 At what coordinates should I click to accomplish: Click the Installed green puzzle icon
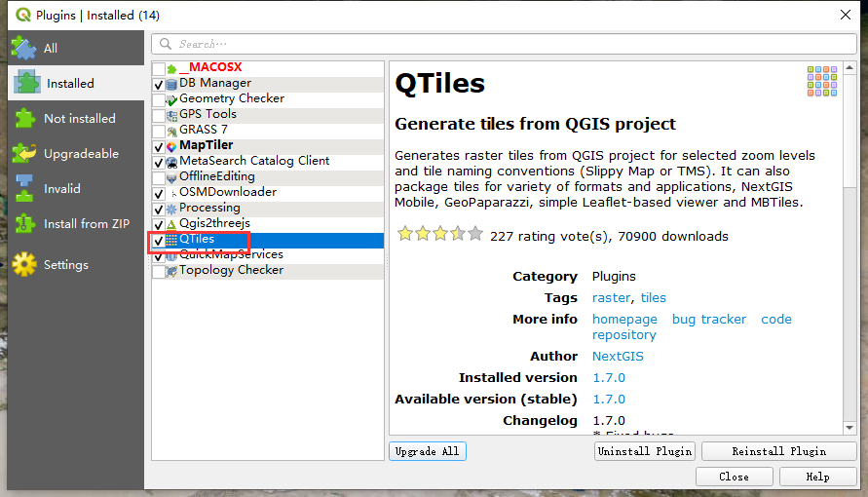click(27, 83)
